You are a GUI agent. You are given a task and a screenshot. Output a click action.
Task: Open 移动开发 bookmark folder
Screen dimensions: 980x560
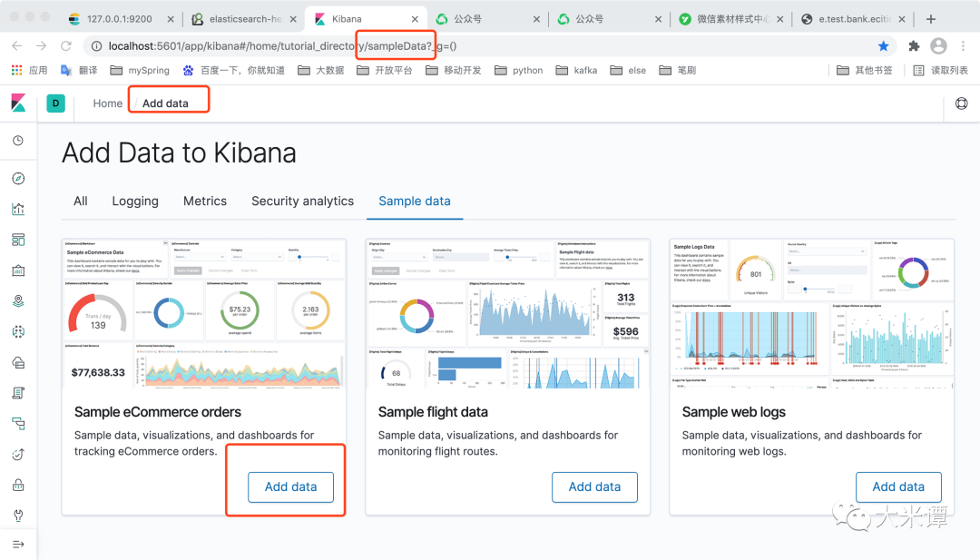coord(454,70)
